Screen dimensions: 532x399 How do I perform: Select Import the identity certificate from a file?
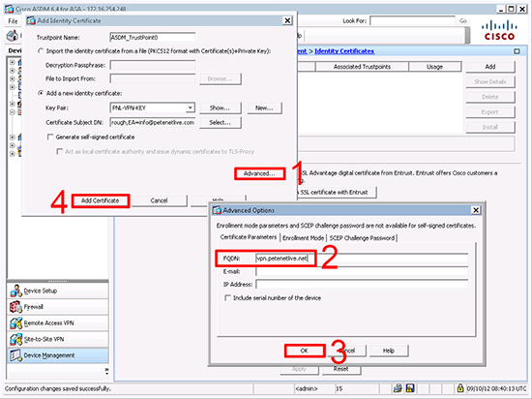pos(41,51)
